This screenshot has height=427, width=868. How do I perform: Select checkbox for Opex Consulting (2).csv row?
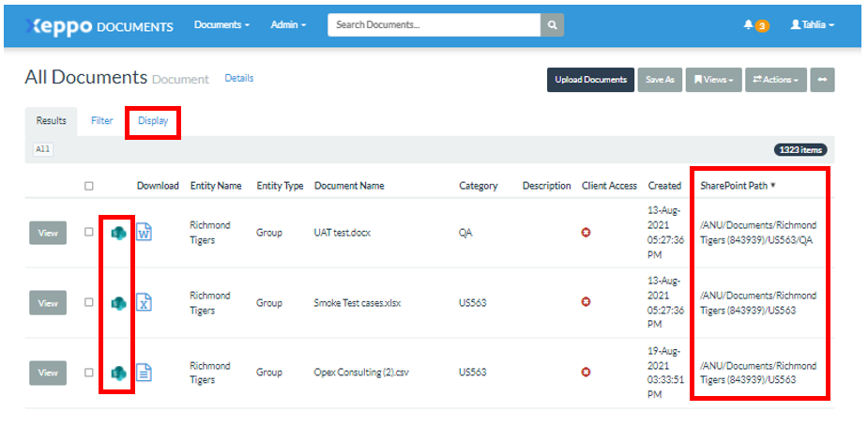(89, 373)
